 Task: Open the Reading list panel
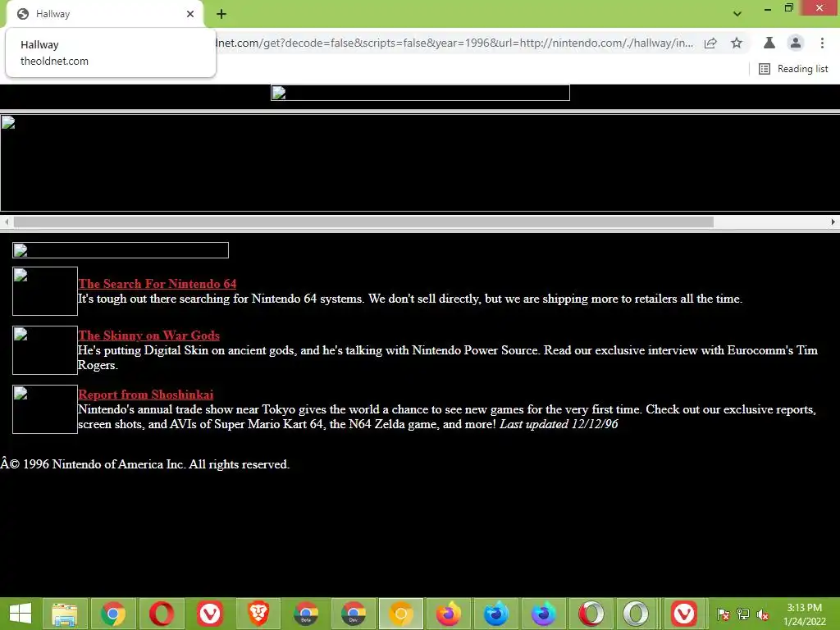click(x=793, y=69)
